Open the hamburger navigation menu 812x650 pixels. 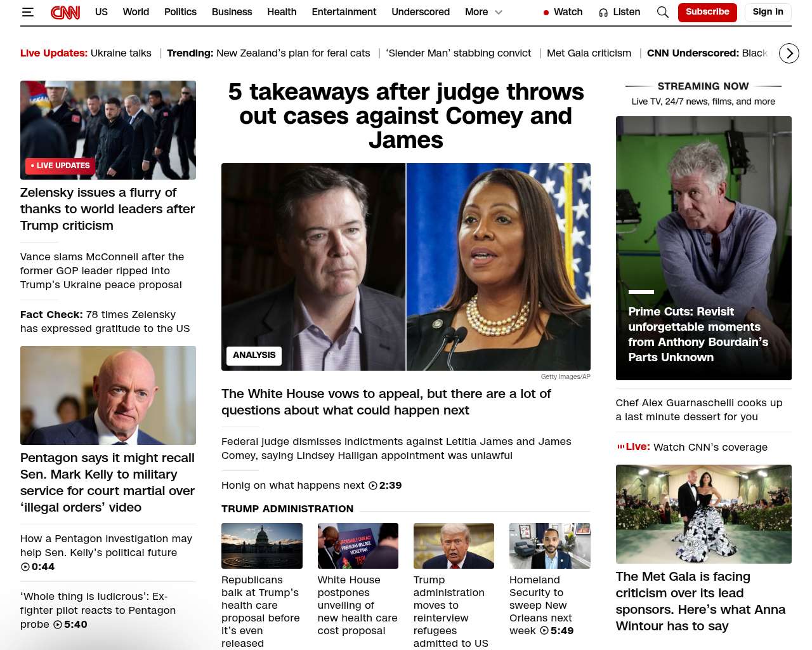tap(27, 12)
